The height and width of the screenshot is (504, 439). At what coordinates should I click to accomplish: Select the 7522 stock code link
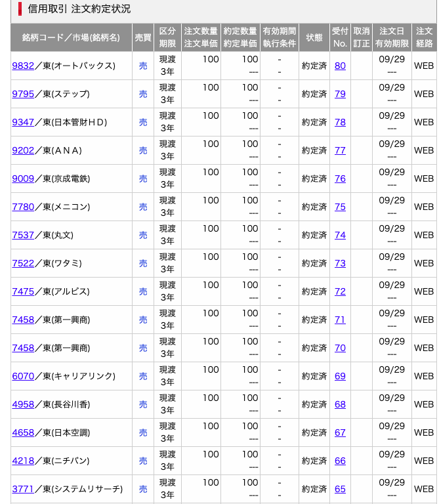(23, 263)
